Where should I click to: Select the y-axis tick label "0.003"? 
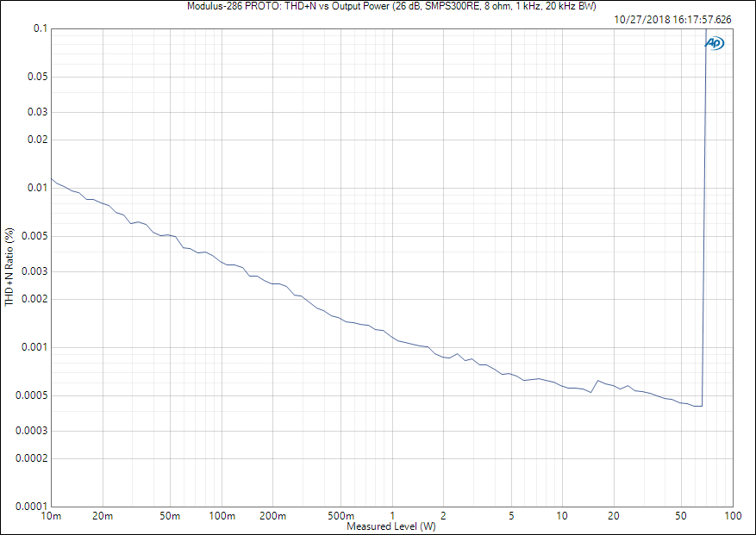pos(35,271)
